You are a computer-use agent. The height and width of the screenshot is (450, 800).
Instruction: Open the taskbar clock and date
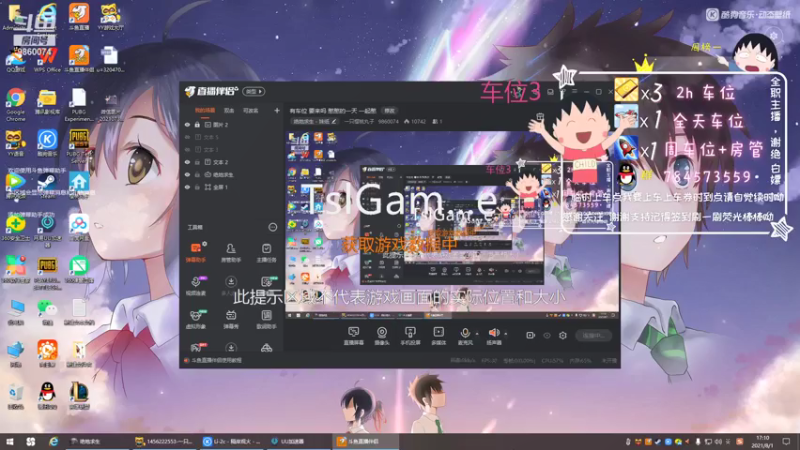pos(763,441)
